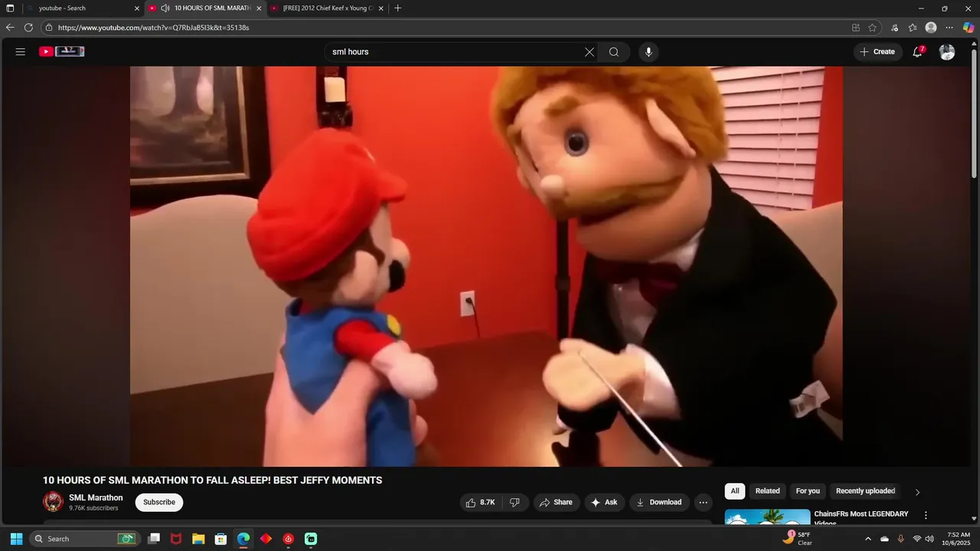Open the YouTube guide hamburger menu

pos(21,52)
